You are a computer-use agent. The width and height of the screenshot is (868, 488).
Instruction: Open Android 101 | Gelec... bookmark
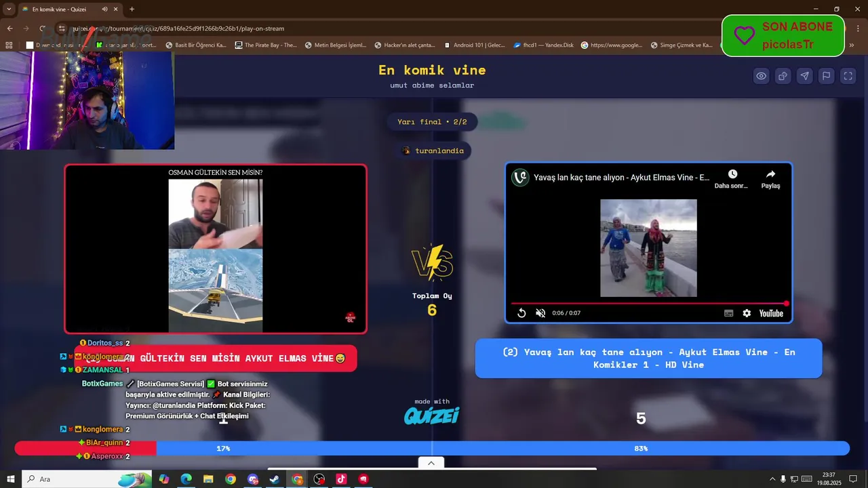coord(475,45)
